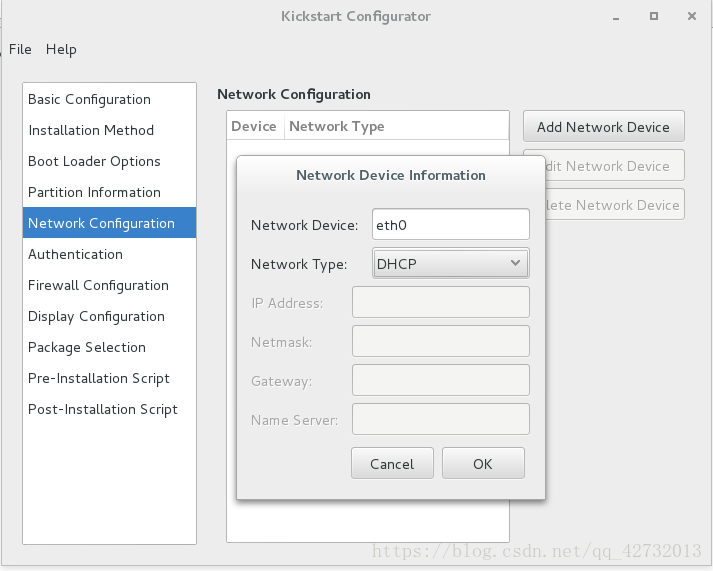The image size is (713, 571).
Task: Confirm dialog with the OK button
Action: tap(483, 463)
